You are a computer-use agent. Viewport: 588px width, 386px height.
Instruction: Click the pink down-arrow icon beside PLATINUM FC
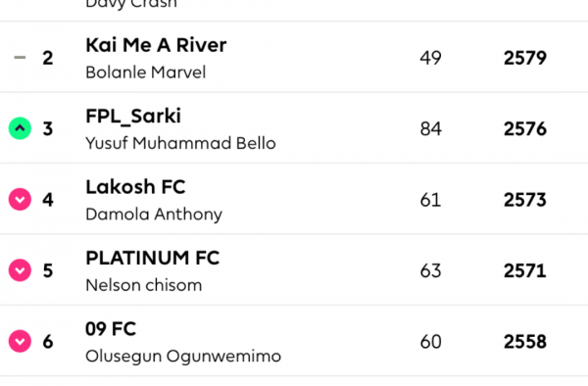click(x=20, y=269)
